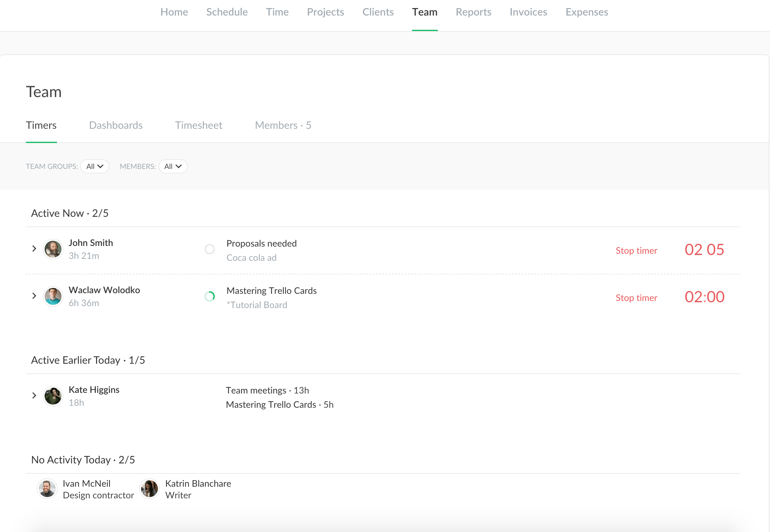
Task: Click John Smith's avatar
Action: point(53,249)
